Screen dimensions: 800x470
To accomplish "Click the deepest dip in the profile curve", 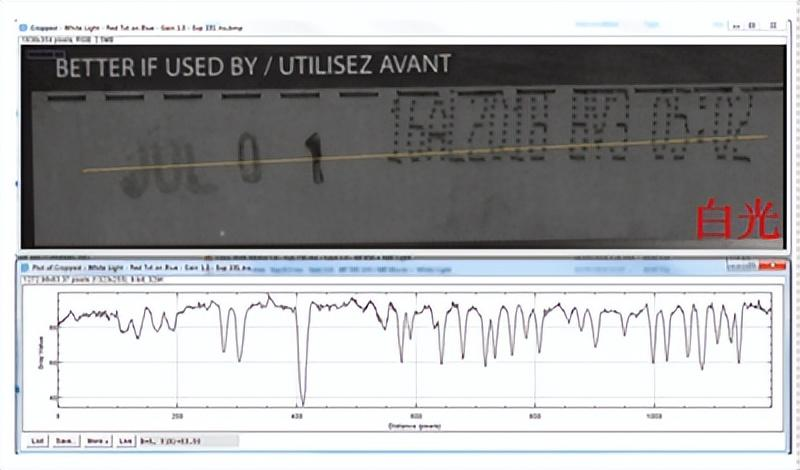I will click(x=301, y=400).
